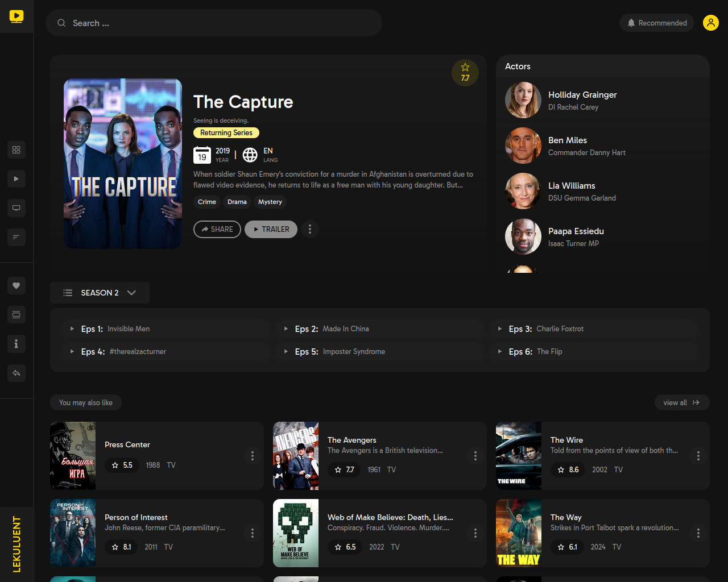Open the sidebar info icon

(16, 344)
